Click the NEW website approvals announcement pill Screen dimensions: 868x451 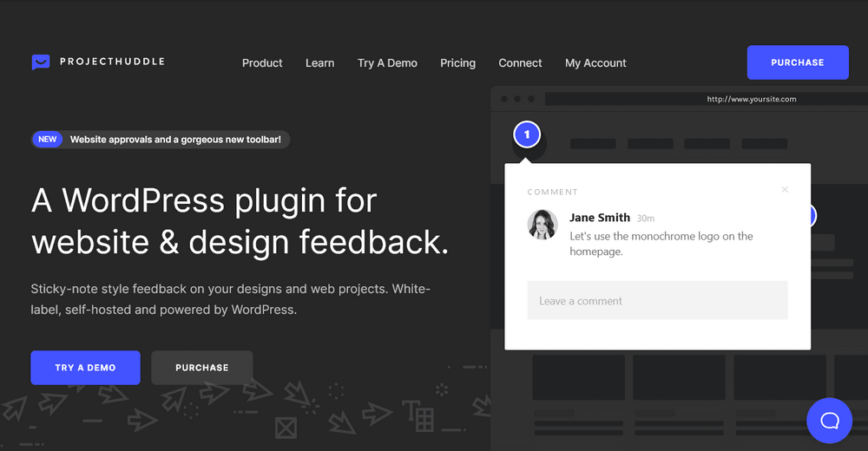point(161,140)
